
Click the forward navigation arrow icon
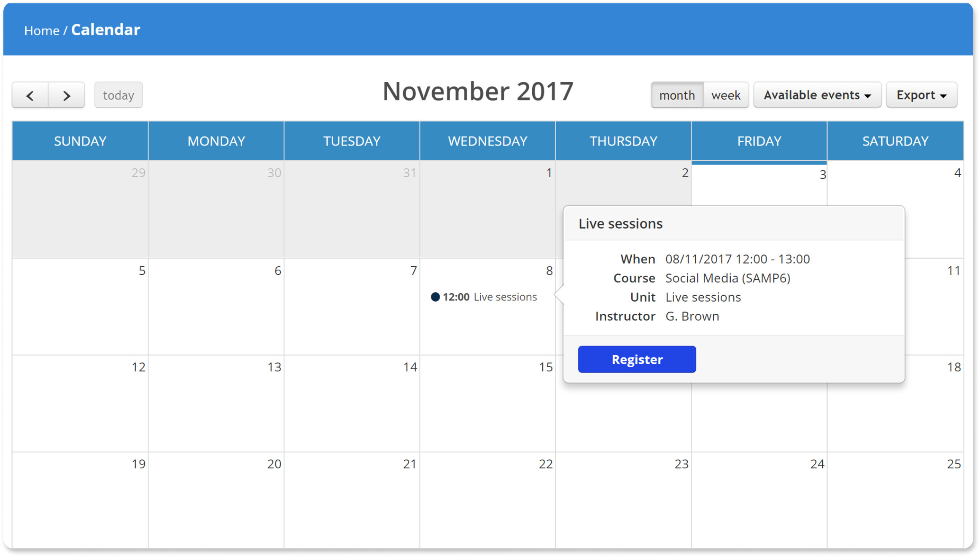[66, 94]
